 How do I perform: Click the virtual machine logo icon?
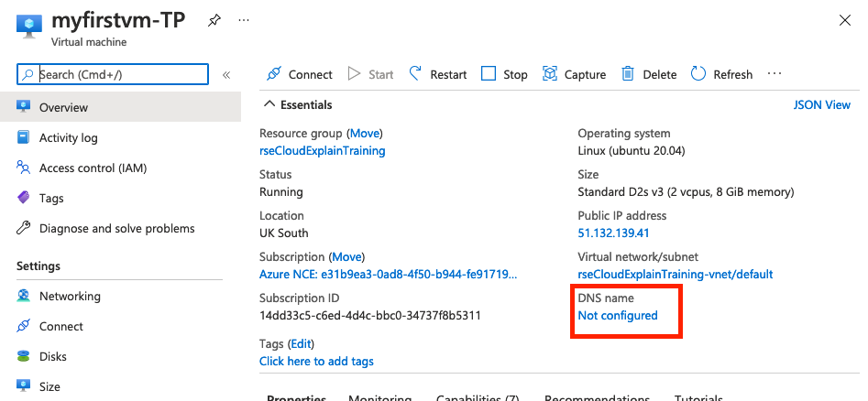point(30,25)
